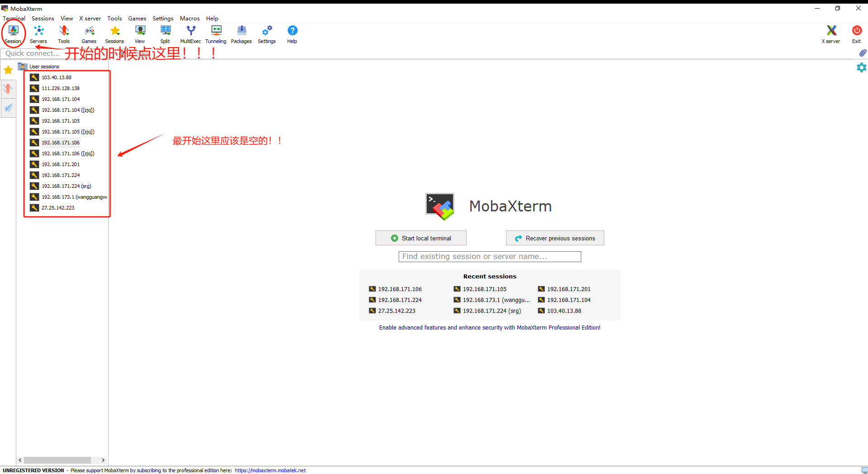
Task: Click the find existing session search field
Action: tap(489, 256)
